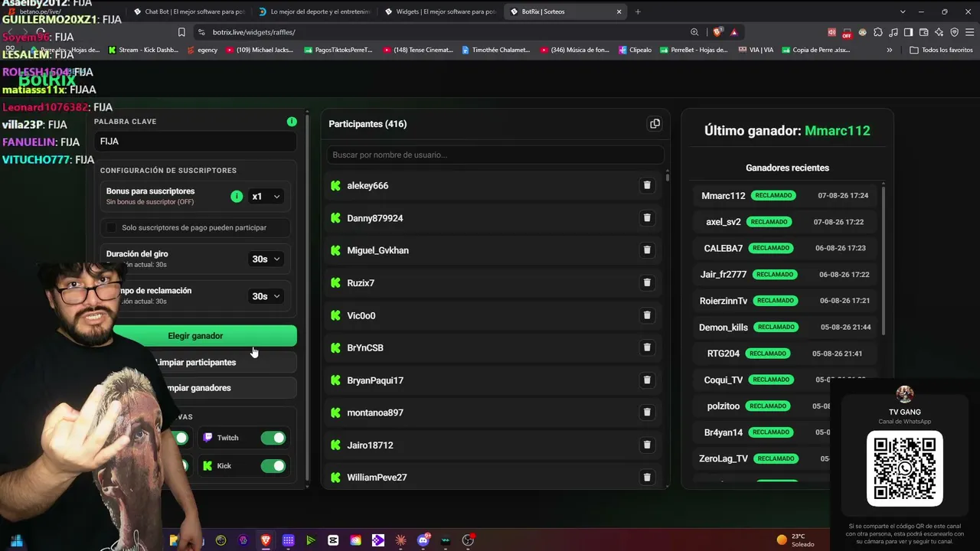Open the Brave Shields icon in address bar
Viewport: 980px width, 551px height.
coord(717,32)
